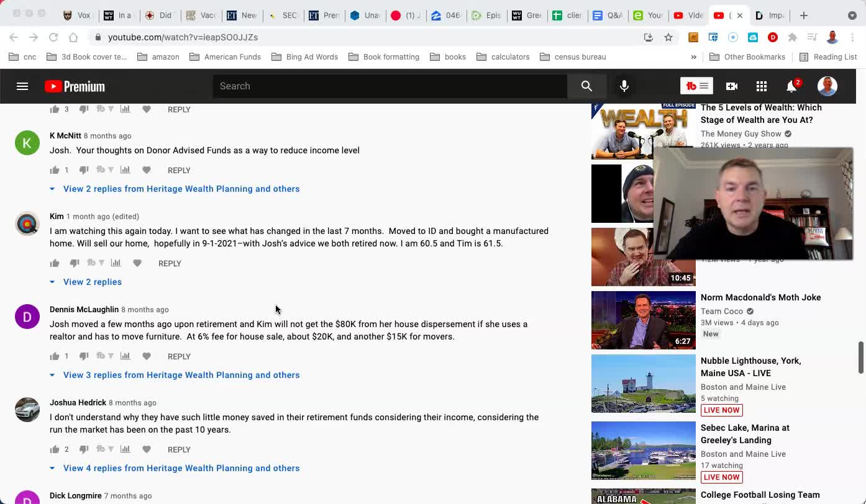Reply to K McNitt's comment
Image resolution: width=866 pixels, height=504 pixels.
(179, 170)
